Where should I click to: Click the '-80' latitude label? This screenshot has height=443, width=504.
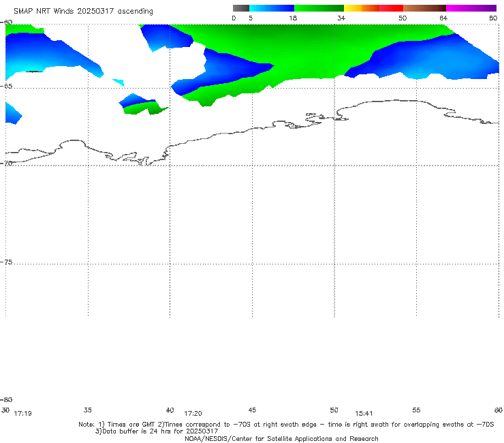click(6, 399)
